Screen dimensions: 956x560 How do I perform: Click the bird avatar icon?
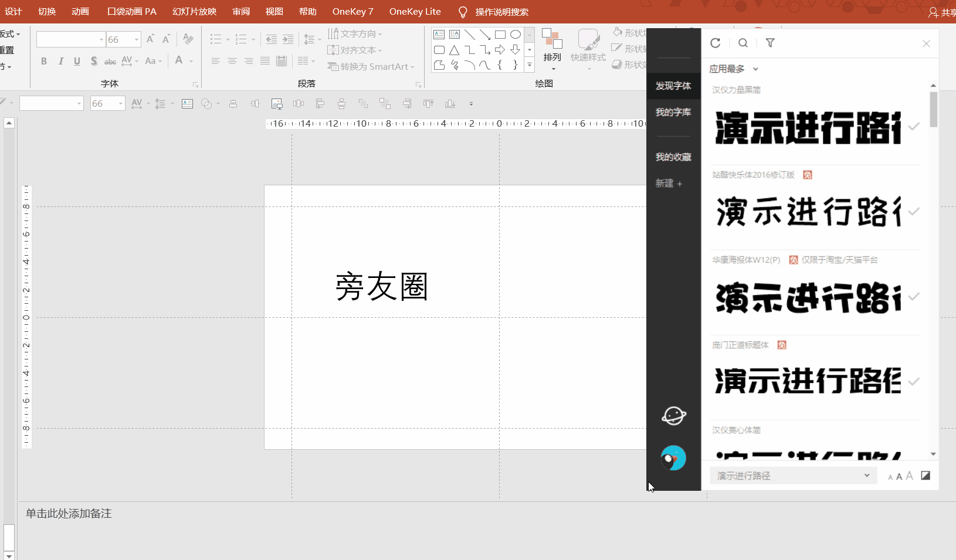(x=673, y=458)
